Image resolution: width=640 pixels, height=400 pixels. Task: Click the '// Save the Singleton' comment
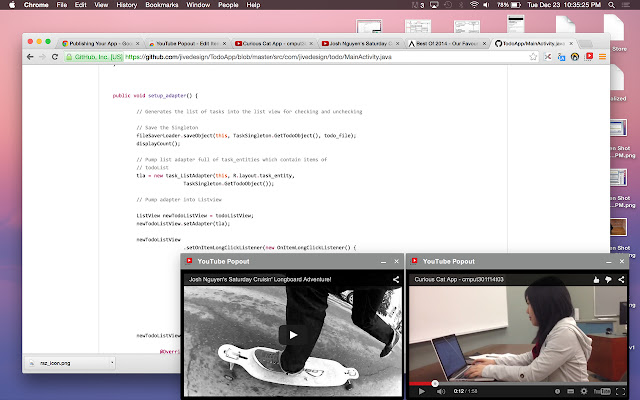pos(167,127)
